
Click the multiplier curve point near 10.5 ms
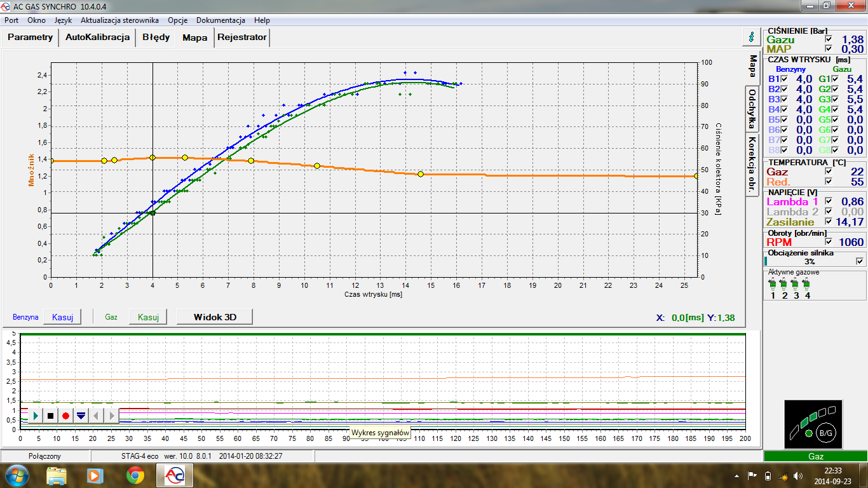coord(317,166)
